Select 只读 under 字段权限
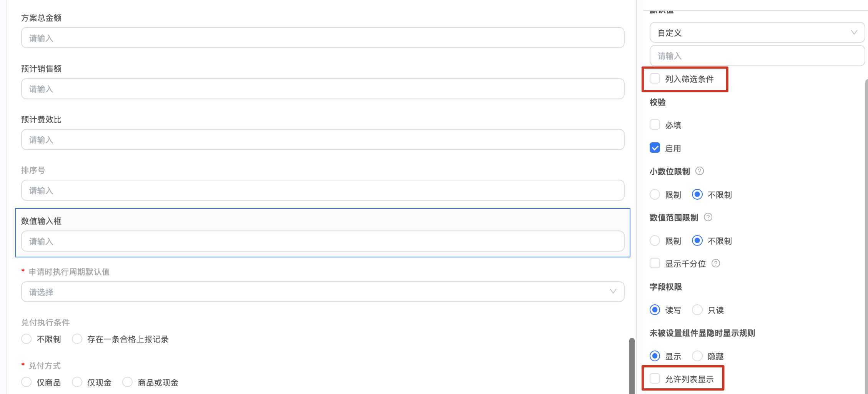868x394 pixels. point(697,310)
